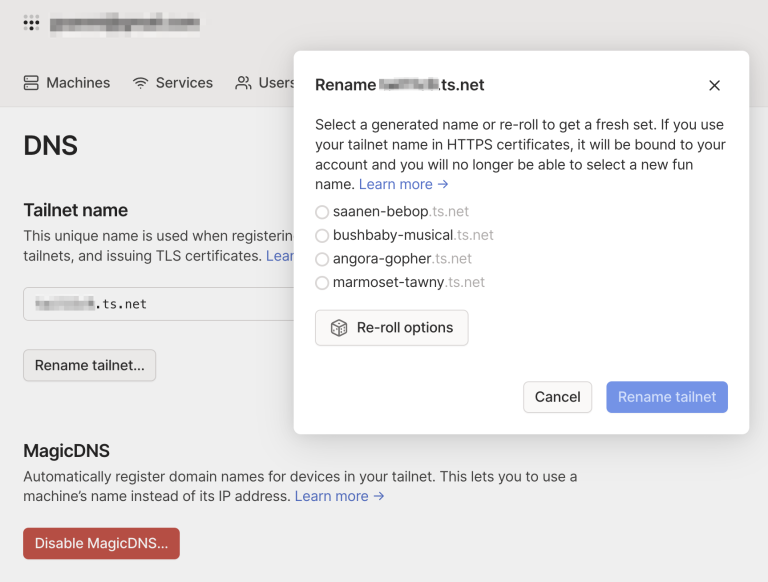Click the Users people icon
The height and width of the screenshot is (582, 768).
coord(243,83)
